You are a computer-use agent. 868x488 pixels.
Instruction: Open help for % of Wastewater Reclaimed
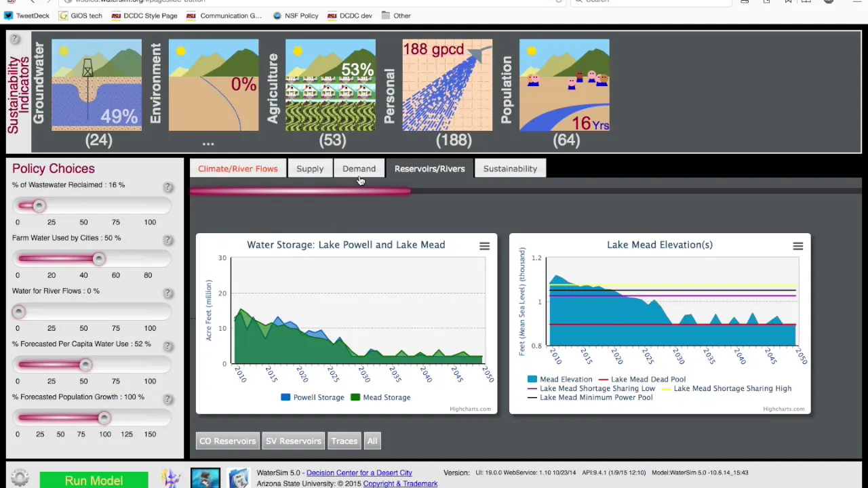pyautogui.click(x=167, y=187)
